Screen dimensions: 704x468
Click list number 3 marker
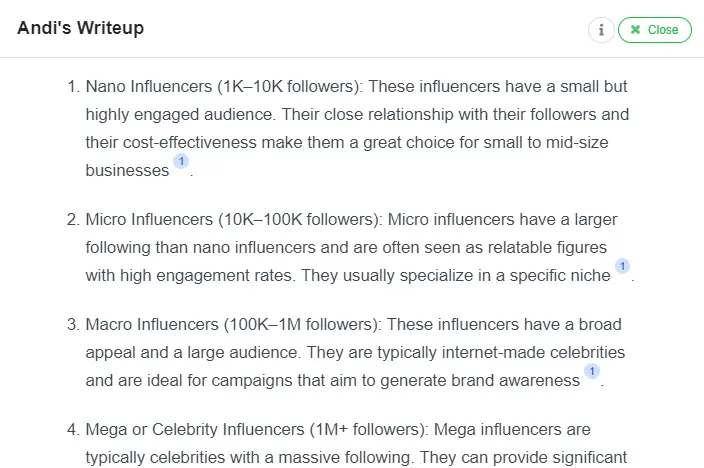(x=73, y=324)
